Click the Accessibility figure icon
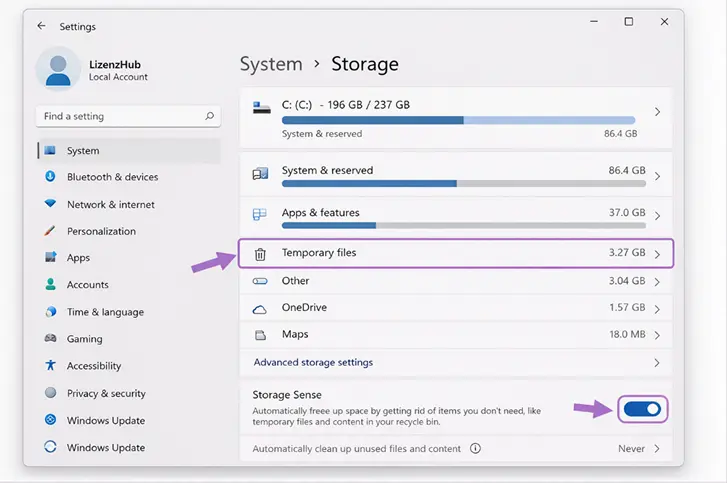727x483 pixels. (x=50, y=365)
